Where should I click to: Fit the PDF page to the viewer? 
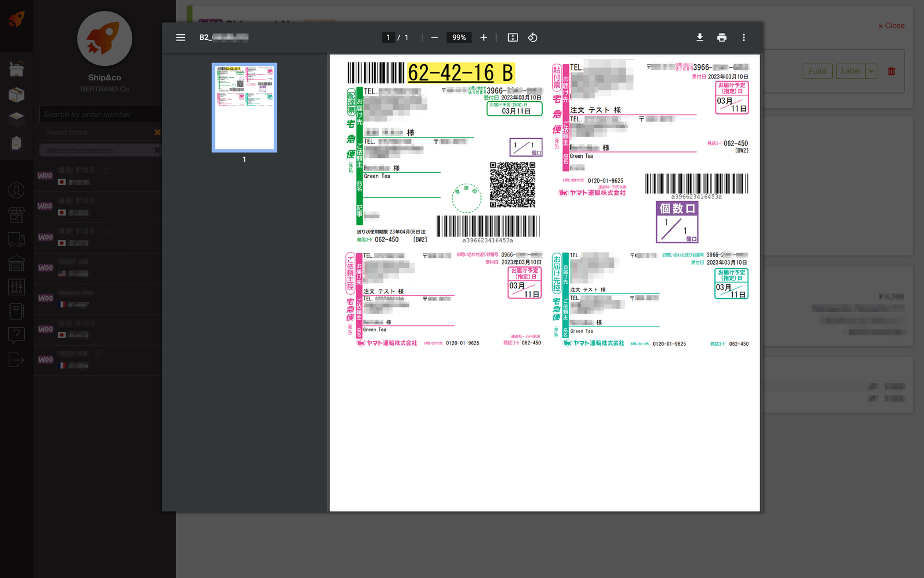pos(513,38)
